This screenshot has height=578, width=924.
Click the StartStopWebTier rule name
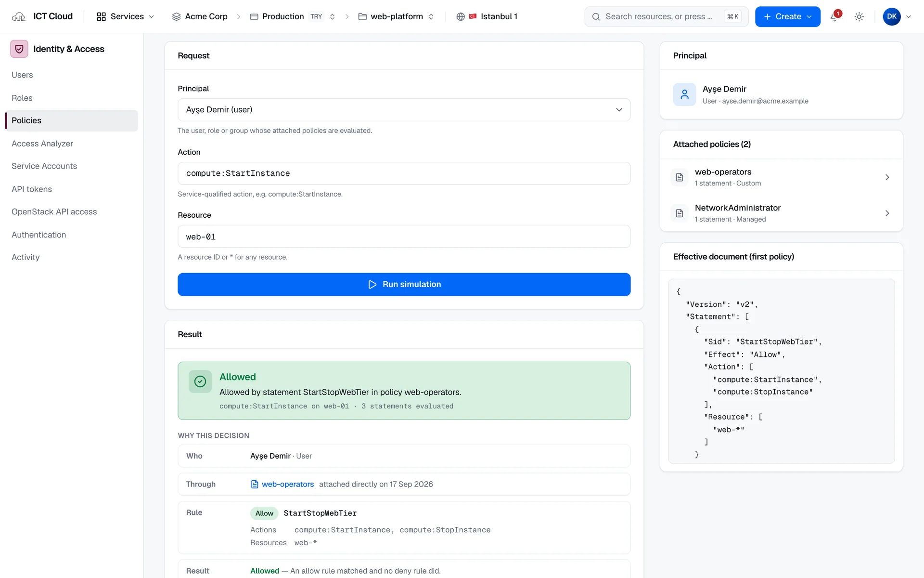320,513
